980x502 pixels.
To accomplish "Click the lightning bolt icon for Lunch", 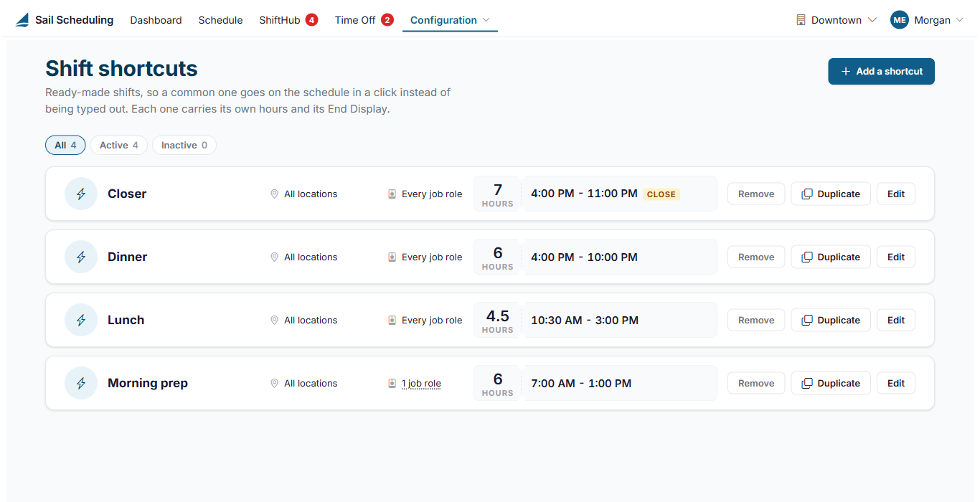I will click(81, 320).
